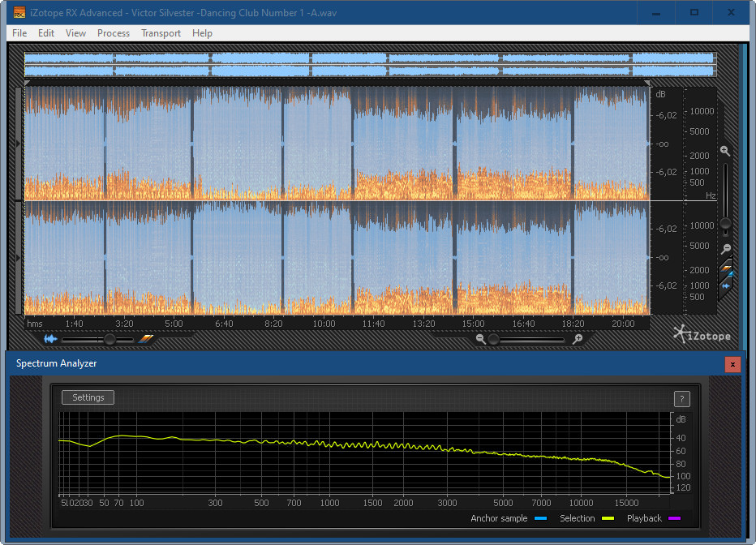Click the vertical zoom out magnifier

click(726, 249)
